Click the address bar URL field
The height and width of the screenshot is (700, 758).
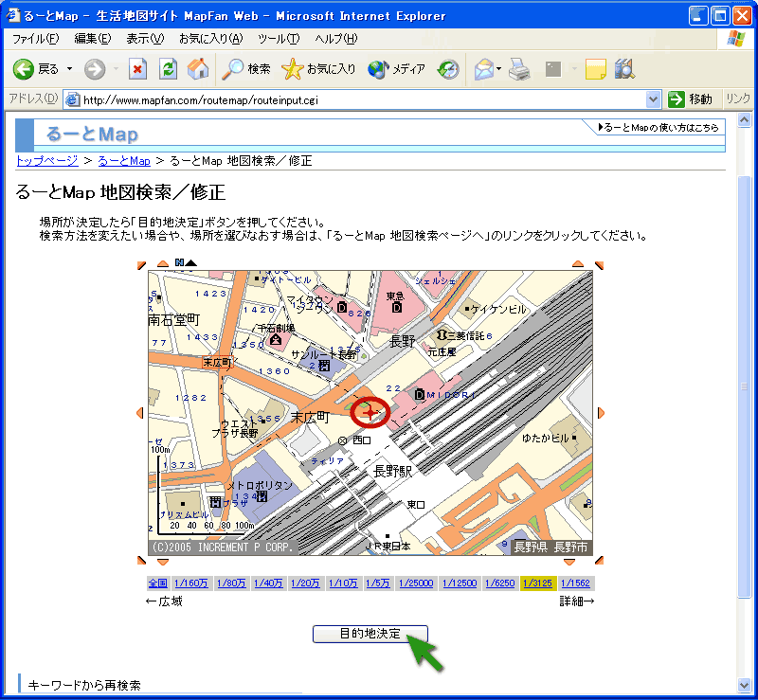pos(363,100)
